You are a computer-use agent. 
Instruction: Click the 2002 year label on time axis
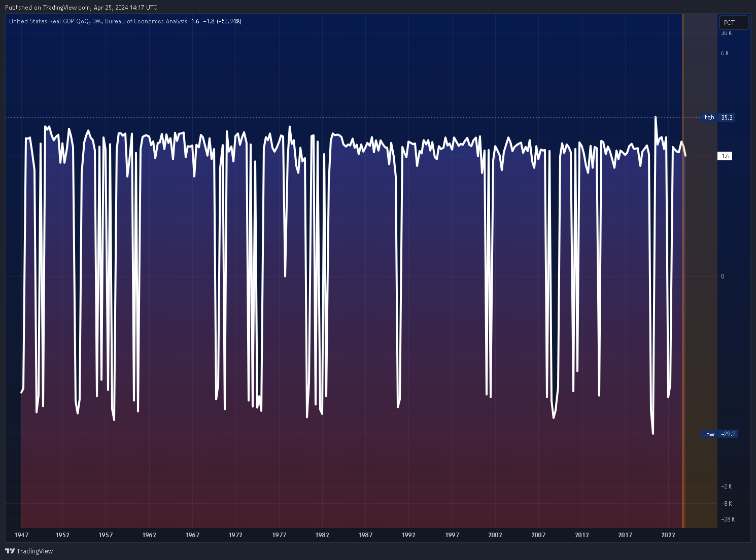point(495,535)
